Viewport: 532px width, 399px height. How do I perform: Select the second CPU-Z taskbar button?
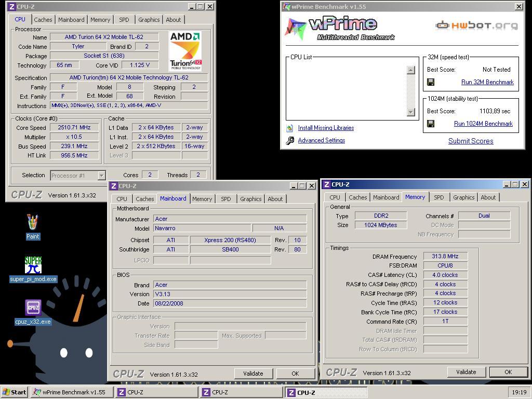point(241,392)
